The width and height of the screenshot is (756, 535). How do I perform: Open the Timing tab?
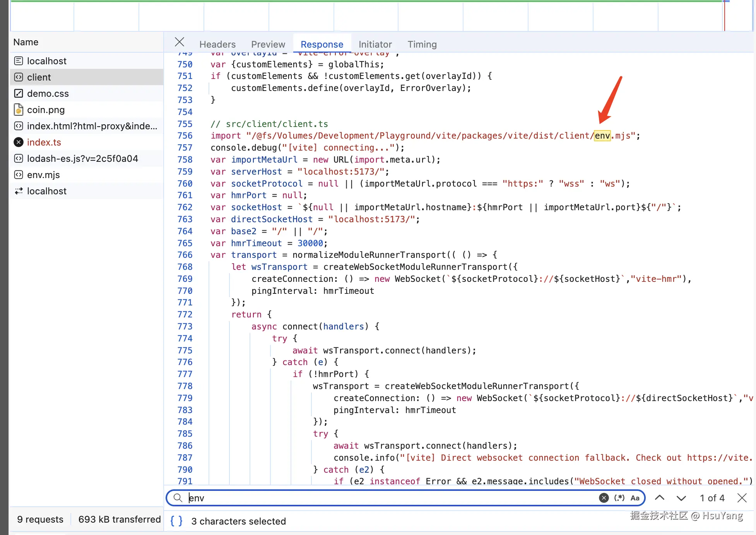[422, 45]
